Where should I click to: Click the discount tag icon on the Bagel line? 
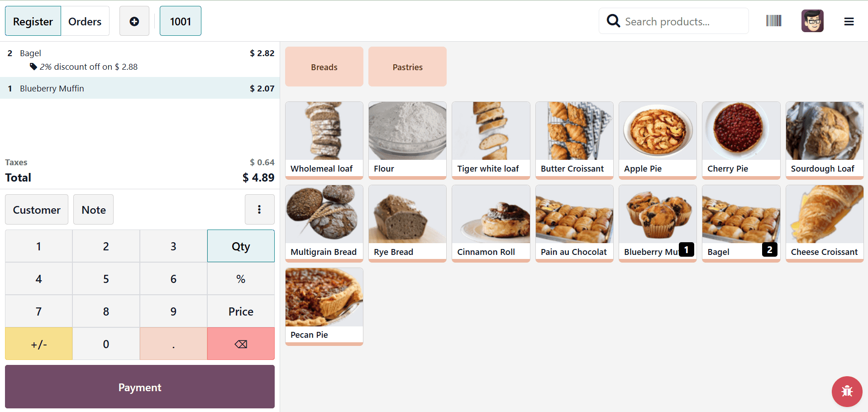click(x=33, y=67)
